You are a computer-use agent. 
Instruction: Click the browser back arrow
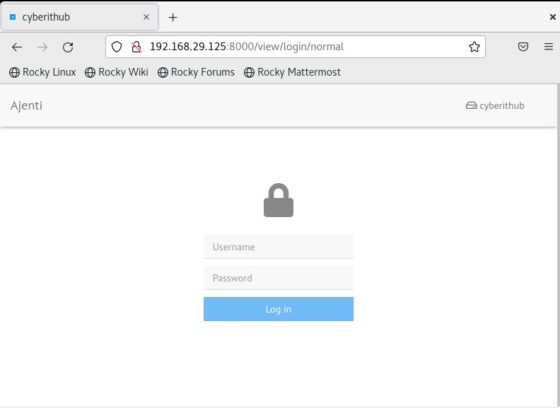(17, 47)
